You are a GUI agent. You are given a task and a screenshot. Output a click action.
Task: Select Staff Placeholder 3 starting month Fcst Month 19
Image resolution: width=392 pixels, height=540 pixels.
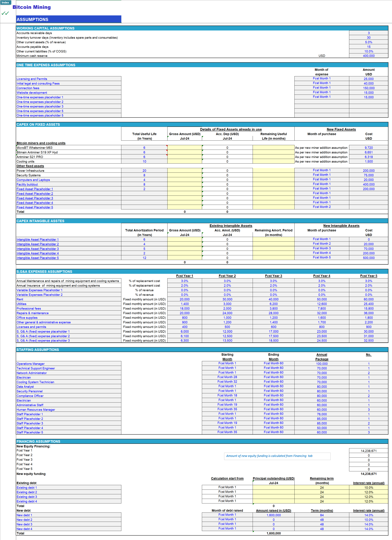pyautogui.click(x=227, y=423)
